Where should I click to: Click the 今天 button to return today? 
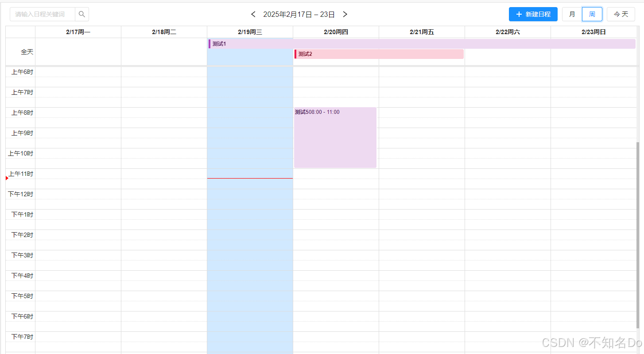click(621, 14)
